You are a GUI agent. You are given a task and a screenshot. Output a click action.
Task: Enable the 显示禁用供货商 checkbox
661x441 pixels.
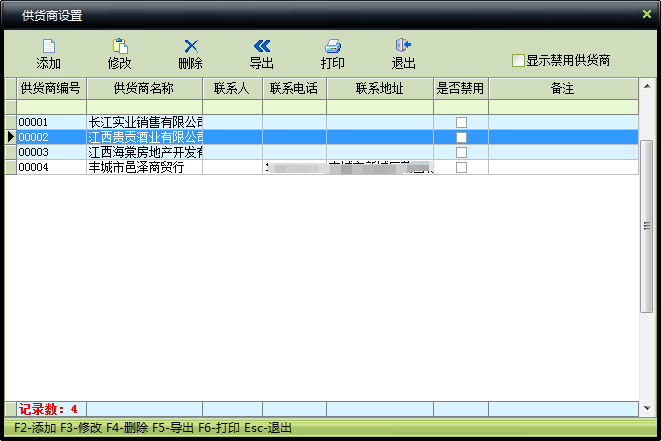[518, 61]
